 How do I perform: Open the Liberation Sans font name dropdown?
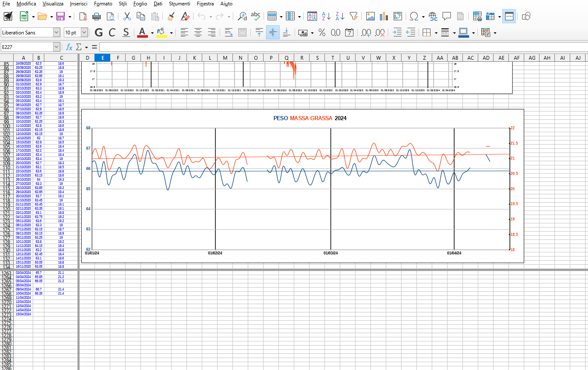coord(57,33)
